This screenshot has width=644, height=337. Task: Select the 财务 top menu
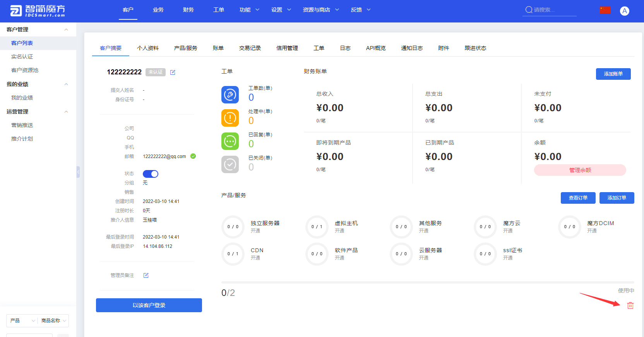[188, 10]
